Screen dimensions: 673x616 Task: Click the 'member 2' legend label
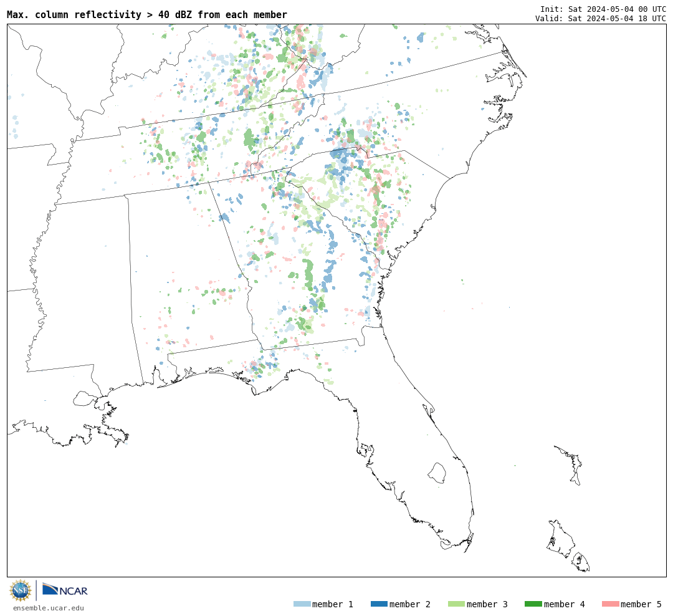(410, 604)
